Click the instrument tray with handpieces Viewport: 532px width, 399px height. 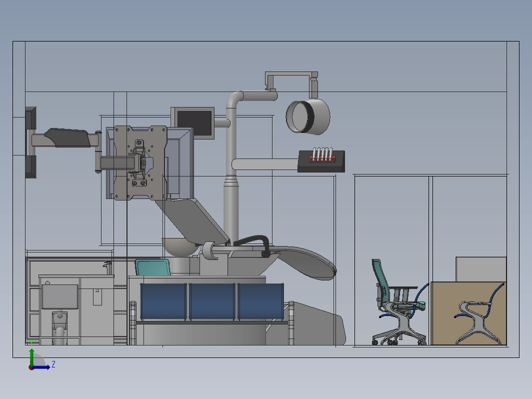tap(321, 161)
